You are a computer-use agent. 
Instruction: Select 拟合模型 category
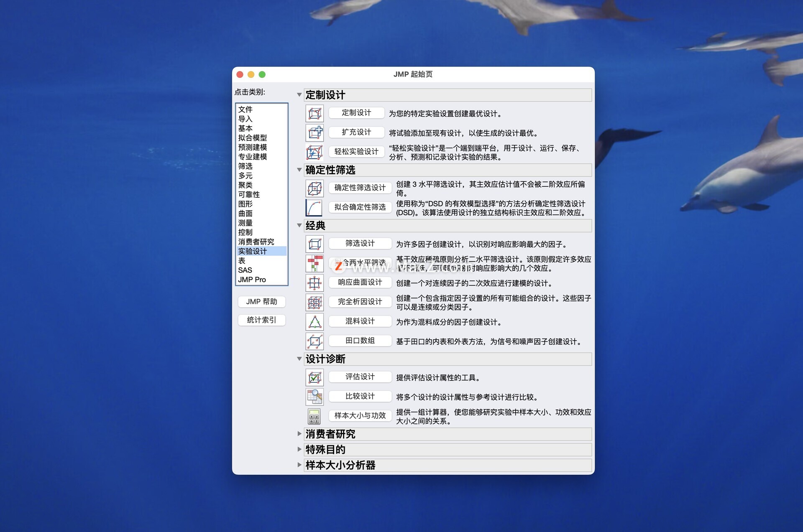coord(262,138)
